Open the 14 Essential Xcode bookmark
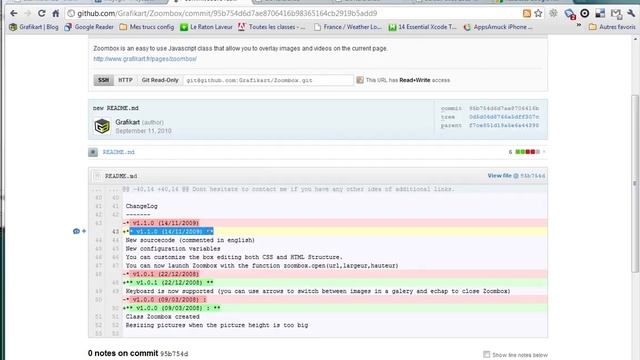Image resolution: width=640 pixels, height=360 pixels. click(x=422, y=27)
